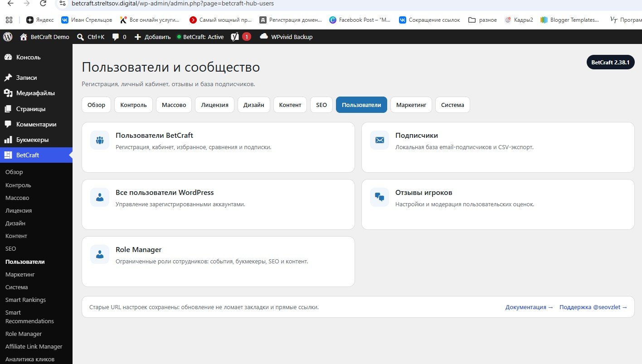
Task: Click the Подписчики envelope icon
Action: point(379,140)
